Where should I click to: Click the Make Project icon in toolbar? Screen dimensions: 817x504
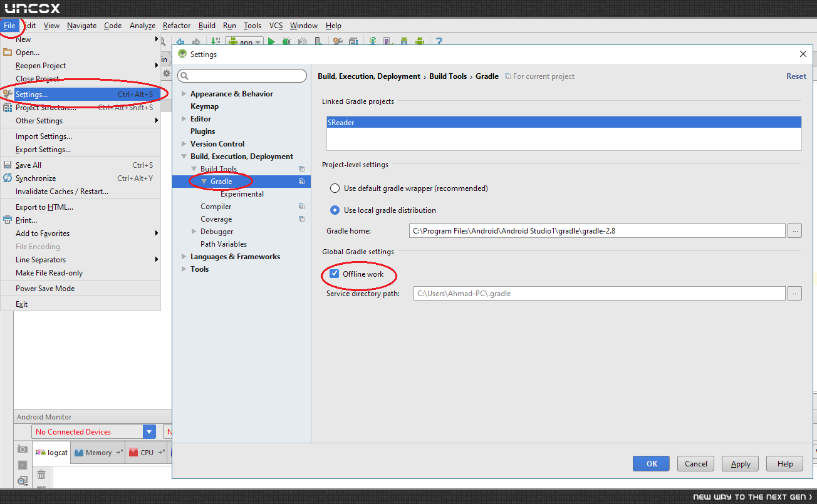coord(215,41)
